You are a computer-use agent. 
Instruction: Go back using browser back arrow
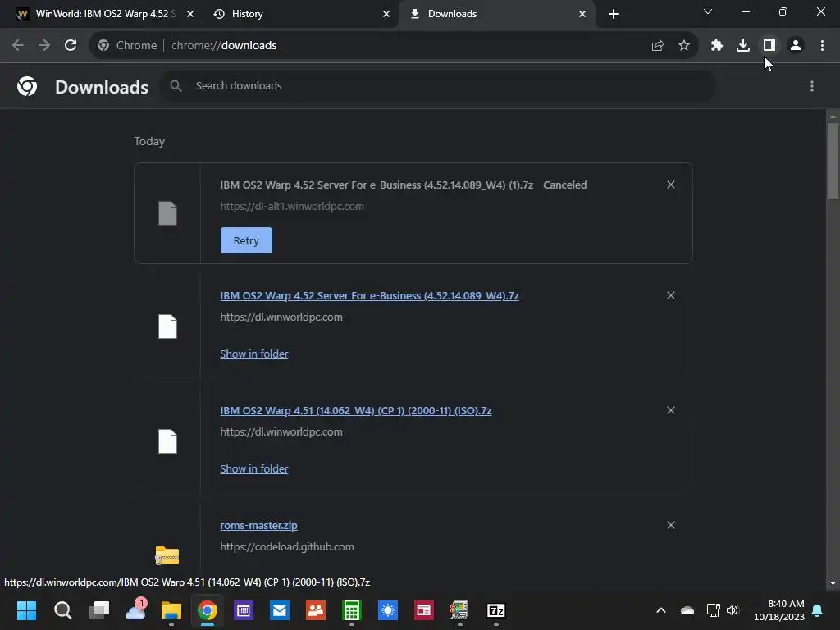(18, 46)
